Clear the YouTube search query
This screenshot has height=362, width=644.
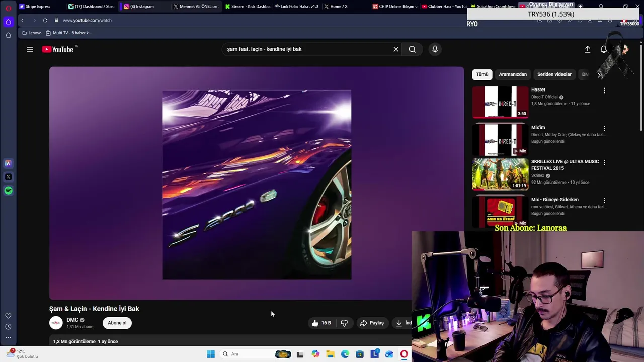click(396, 49)
